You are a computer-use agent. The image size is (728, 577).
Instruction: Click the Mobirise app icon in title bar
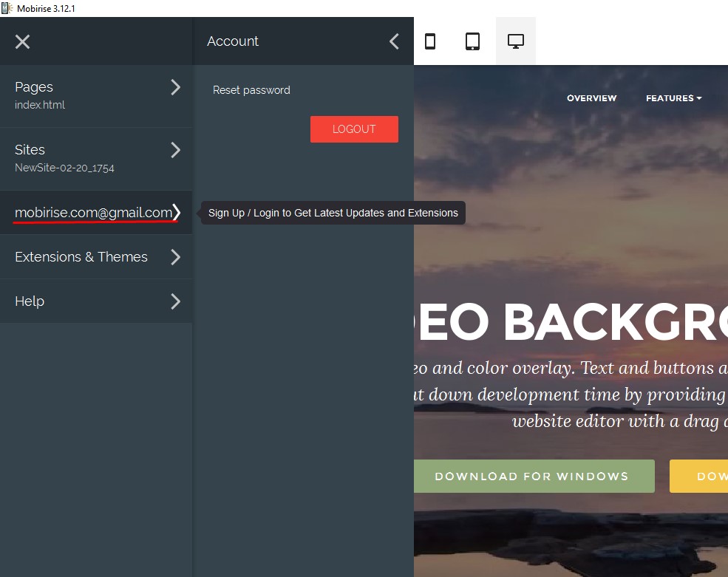click(7, 8)
